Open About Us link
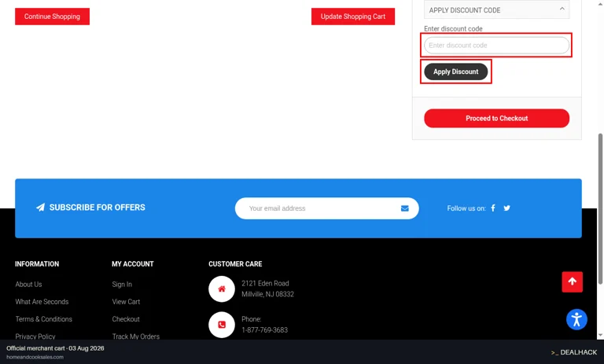Screen dimensions: 604x364 (28, 285)
